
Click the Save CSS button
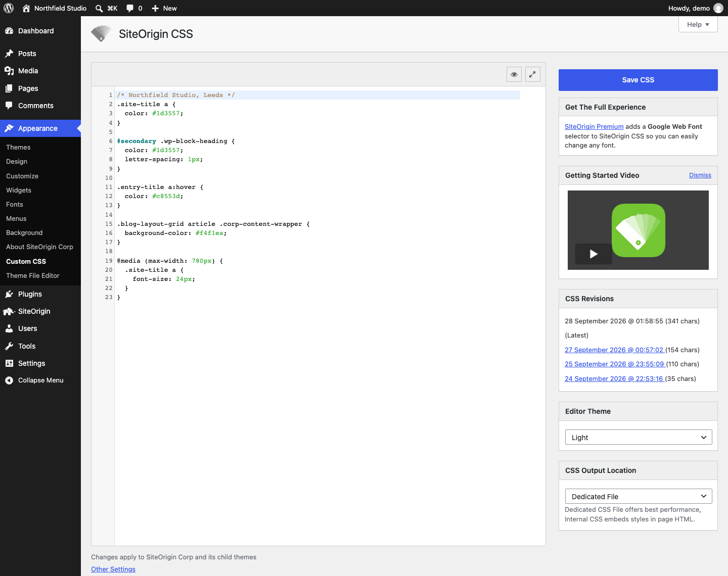pos(639,80)
